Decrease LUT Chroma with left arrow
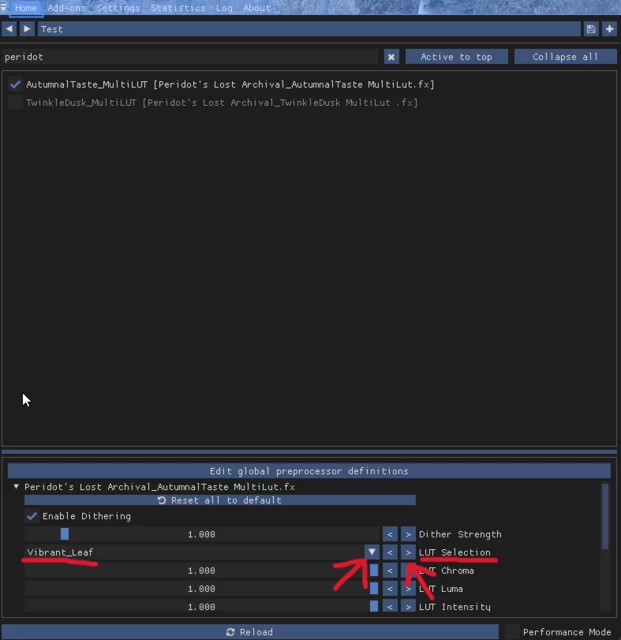Viewport: 621px width, 640px height. (390, 571)
